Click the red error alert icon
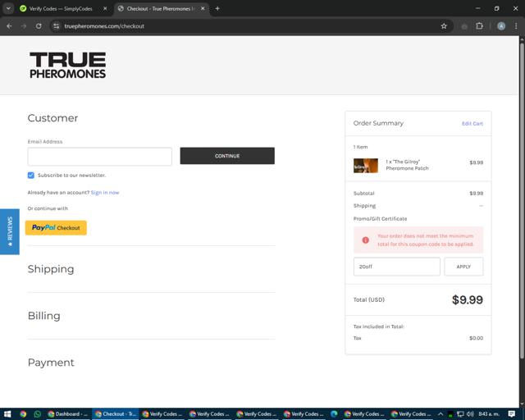This screenshot has height=420, width=525. (x=365, y=240)
